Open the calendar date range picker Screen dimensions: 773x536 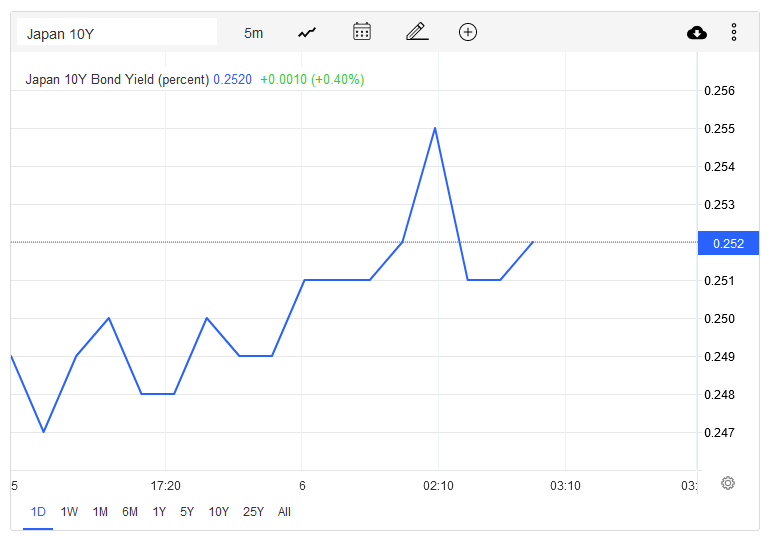click(x=362, y=32)
